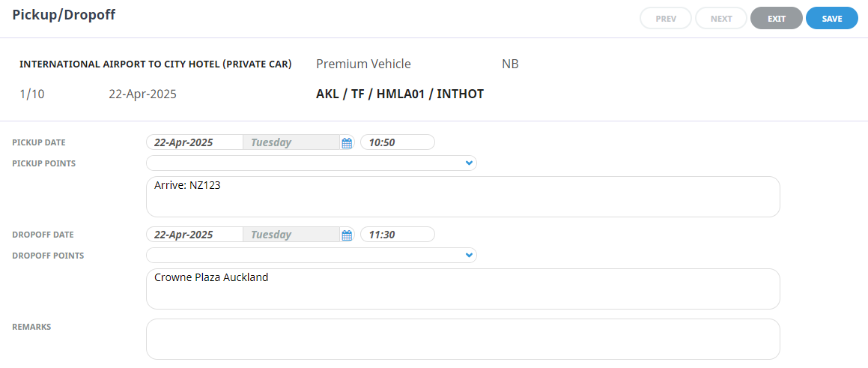This screenshot has height=368, width=868.
Task: Click the Crowne Plaza Auckland dropoff text box
Action: 462,289
